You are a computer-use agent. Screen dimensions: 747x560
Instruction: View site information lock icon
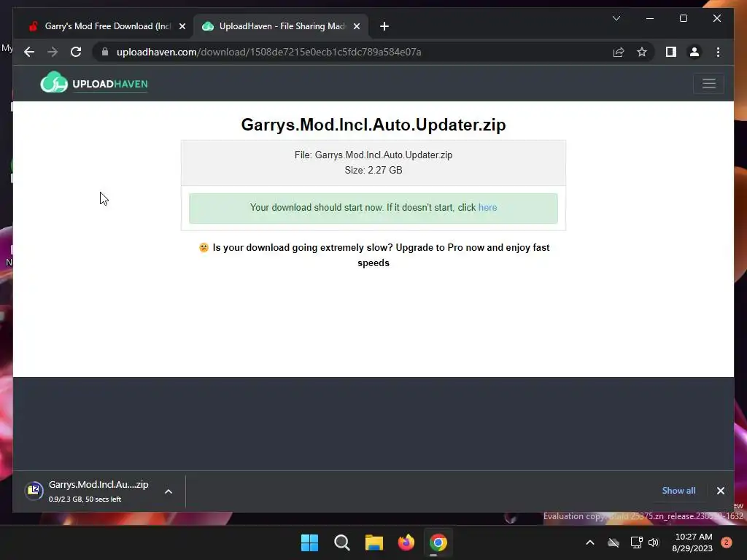[105, 52]
